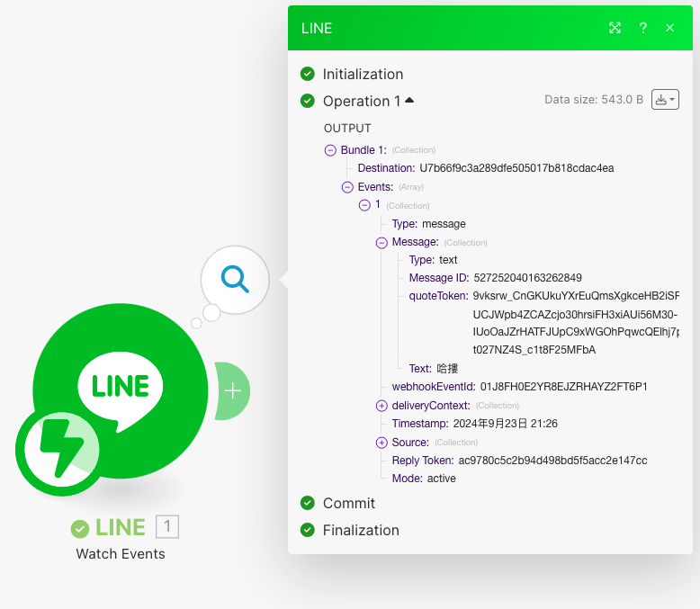Screen dimensions: 700x609
Task: Open the LINE Watch Events module
Action: (121, 390)
